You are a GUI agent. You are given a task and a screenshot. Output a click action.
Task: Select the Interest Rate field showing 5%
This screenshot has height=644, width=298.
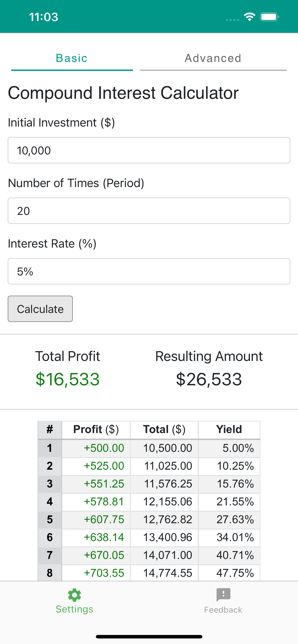(x=149, y=271)
